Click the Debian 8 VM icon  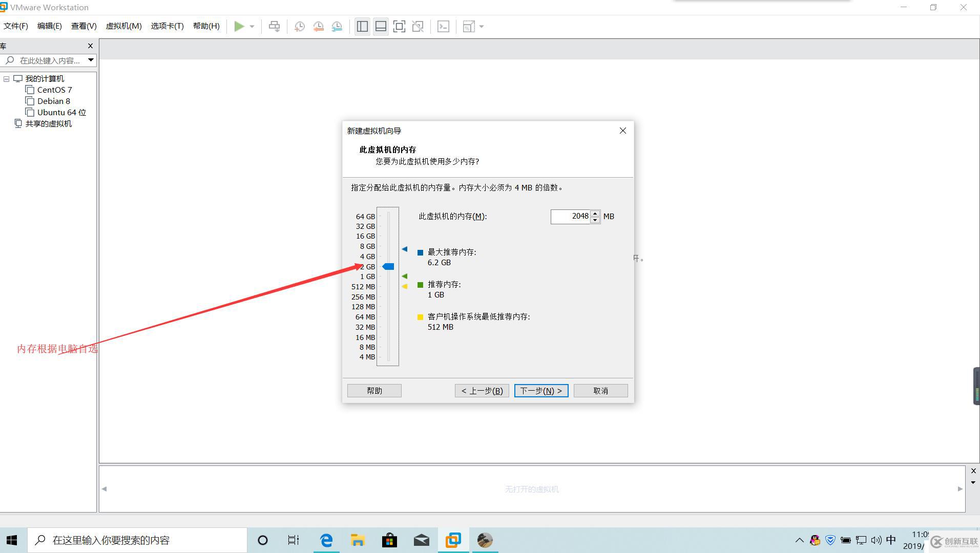point(30,101)
